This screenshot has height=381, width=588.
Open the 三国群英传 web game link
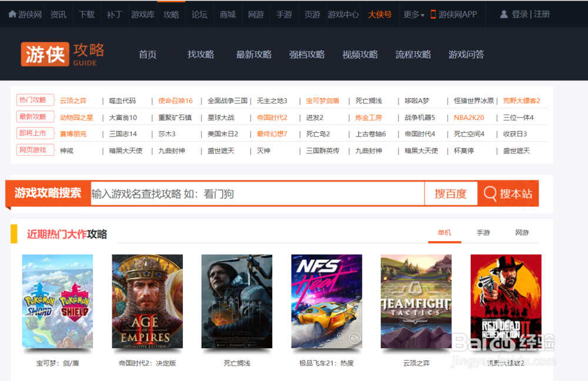click(322, 151)
